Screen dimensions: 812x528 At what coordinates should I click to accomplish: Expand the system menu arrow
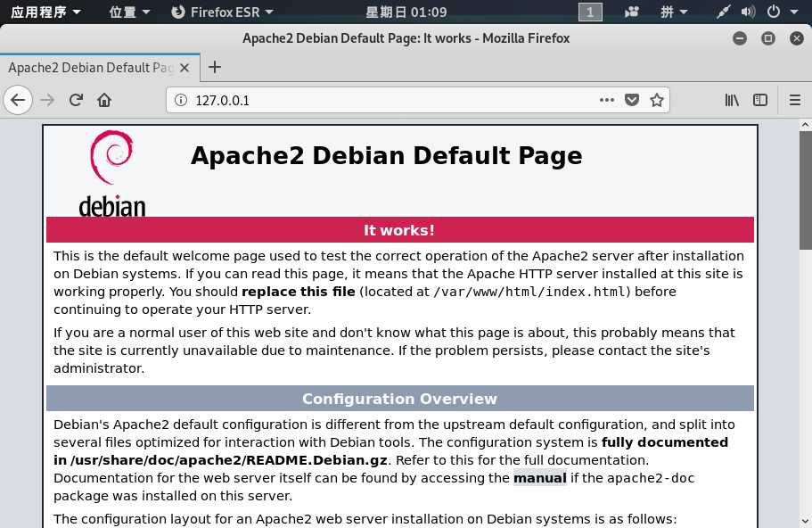794,12
